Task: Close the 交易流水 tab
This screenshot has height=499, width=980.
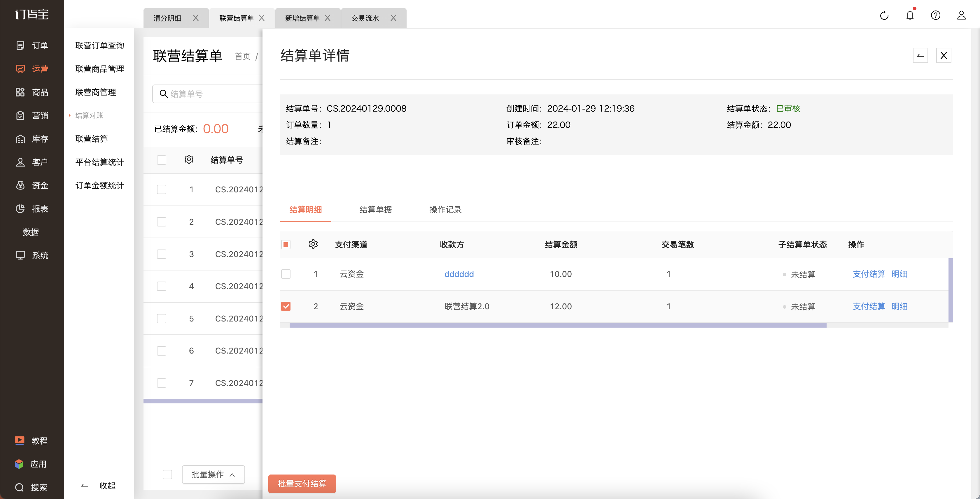Action: (393, 18)
